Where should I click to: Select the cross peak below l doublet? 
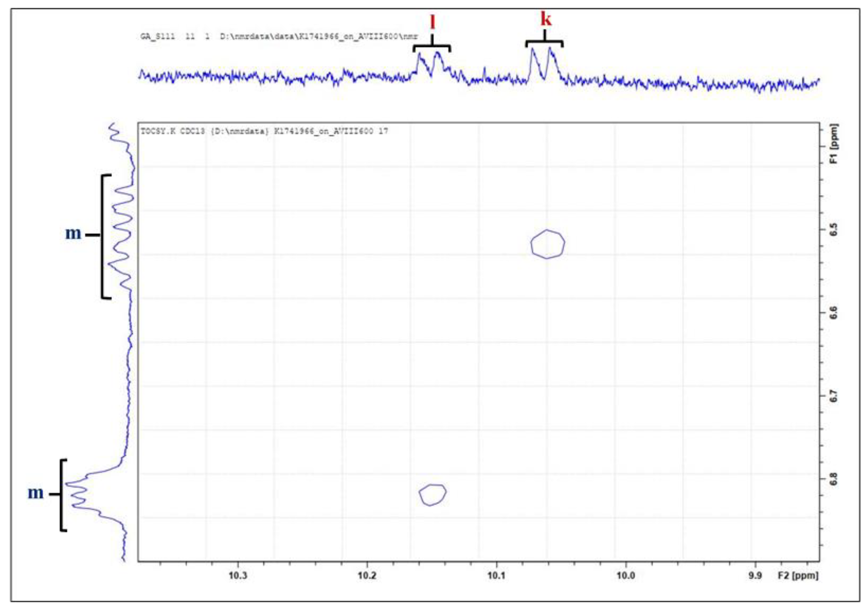pos(433,495)
